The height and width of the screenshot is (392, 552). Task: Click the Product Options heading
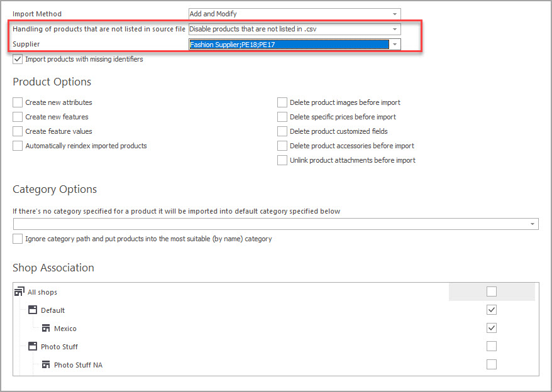tap(52, 82)
